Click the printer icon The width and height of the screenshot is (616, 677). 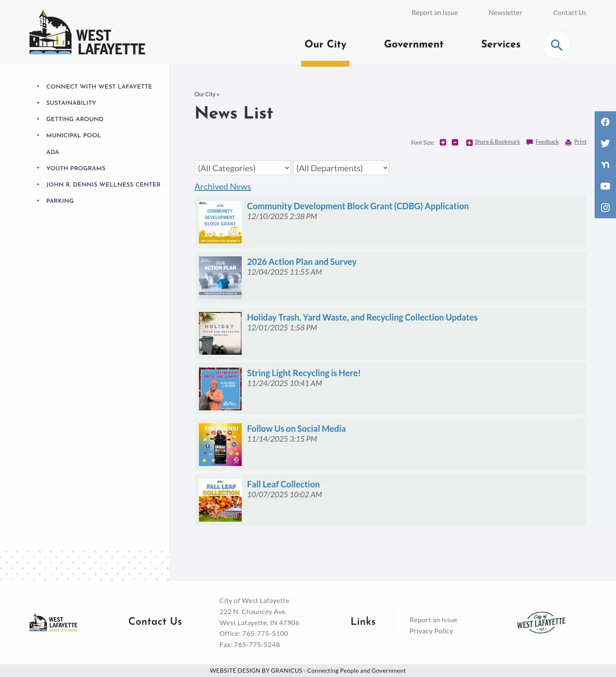(568, 143)
